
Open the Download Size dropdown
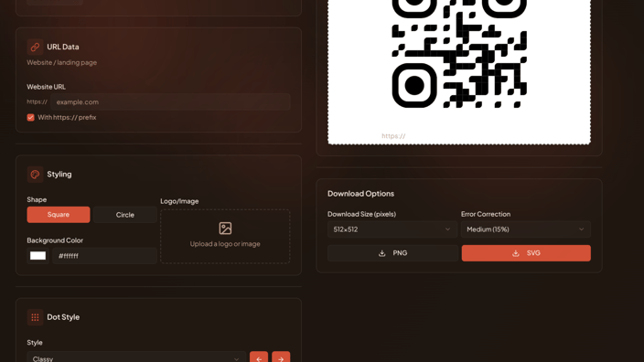point(392,229)
